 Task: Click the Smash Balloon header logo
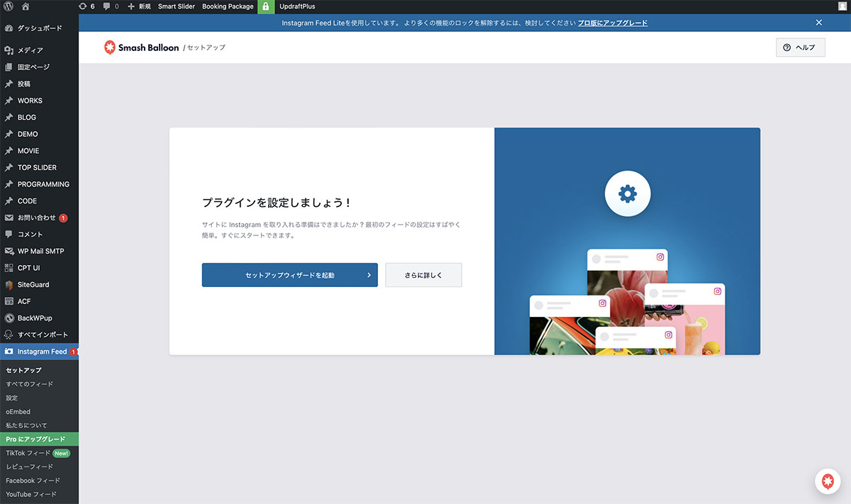click(141, 47)
